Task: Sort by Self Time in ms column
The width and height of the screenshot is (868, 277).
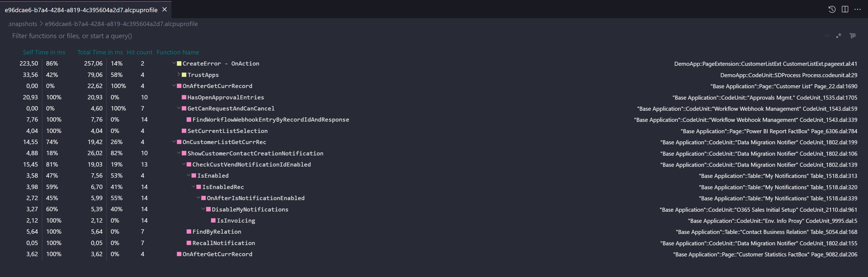Action: pos(44,52)
